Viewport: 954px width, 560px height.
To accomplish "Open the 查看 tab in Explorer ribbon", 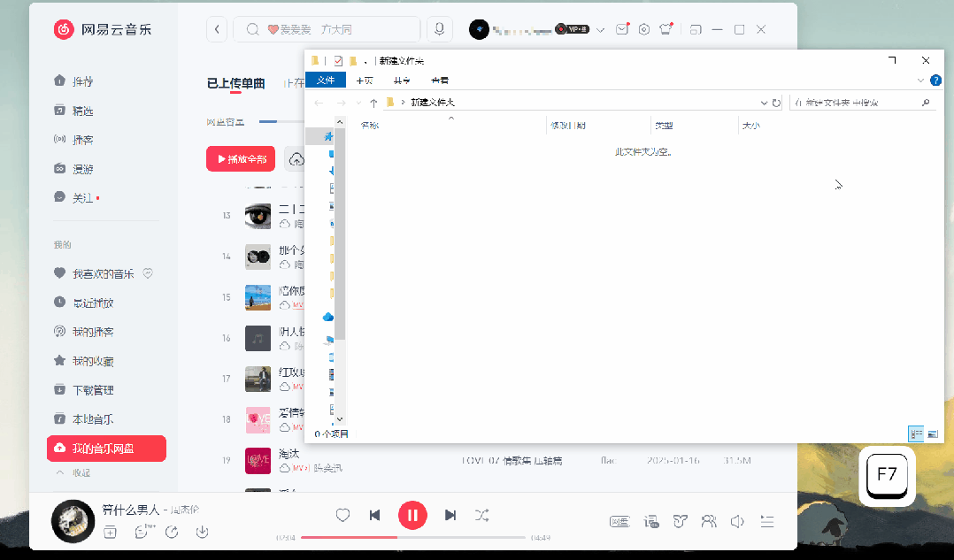I will 440,80.
